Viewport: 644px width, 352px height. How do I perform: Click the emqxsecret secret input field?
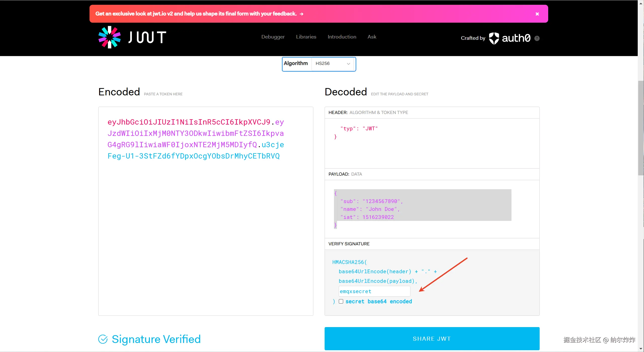374,291
